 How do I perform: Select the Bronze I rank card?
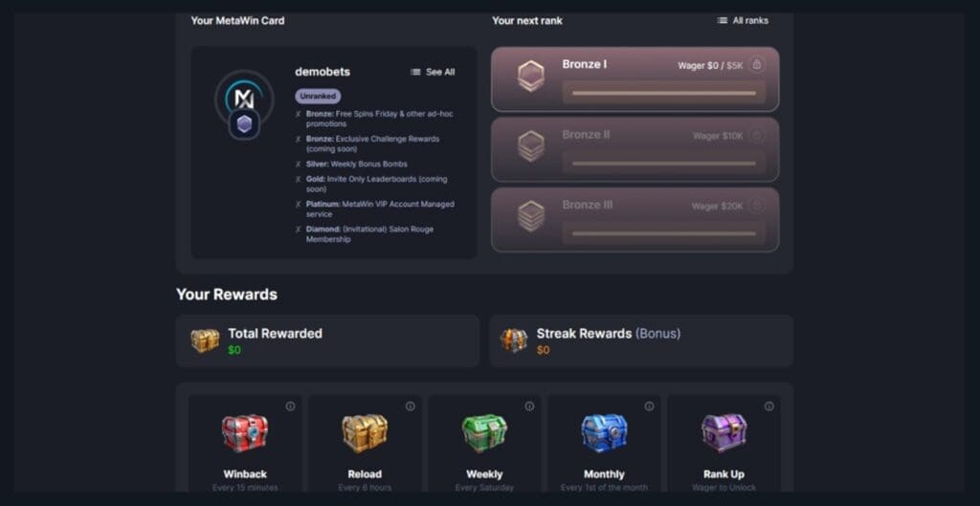click(635, 79)
